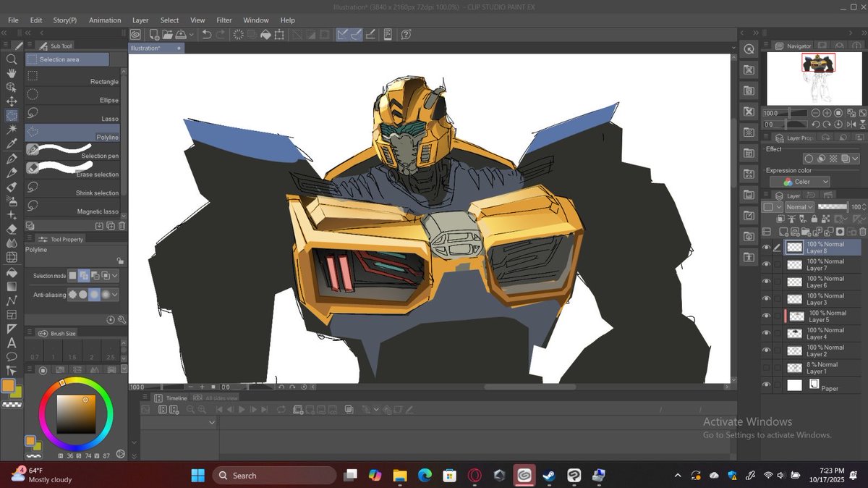Click the delete sub tool trash icon
The image size is (868, 488).
click(122, 226)
